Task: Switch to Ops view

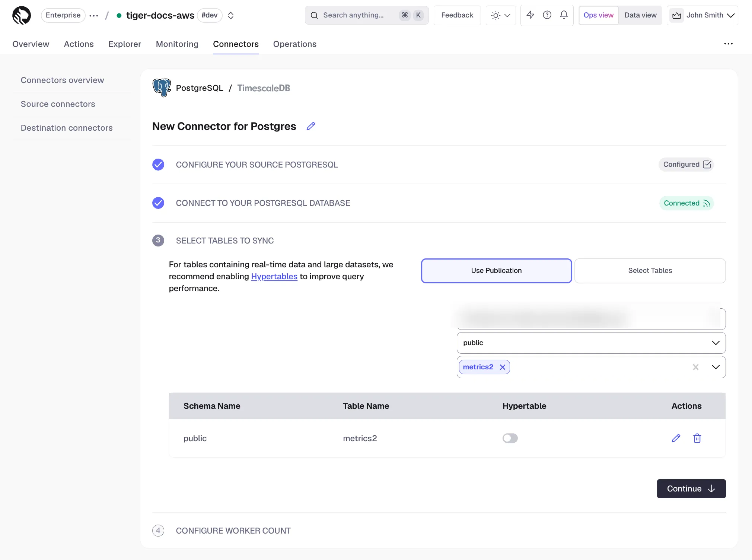Action: tap(598, 15)
